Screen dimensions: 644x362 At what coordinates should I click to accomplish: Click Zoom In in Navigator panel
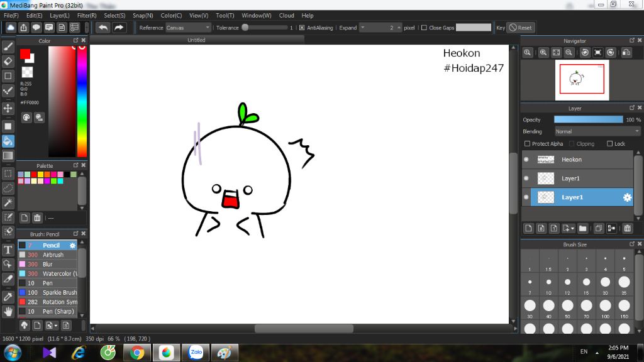[543, 53]
